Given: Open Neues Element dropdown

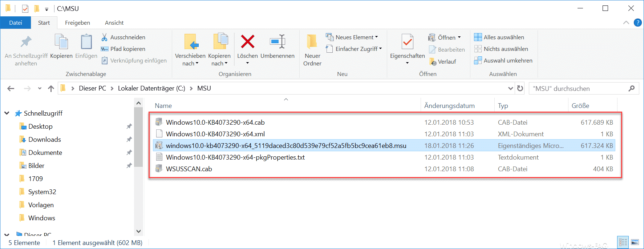Looking at the screenshot, I should [352, 37].
